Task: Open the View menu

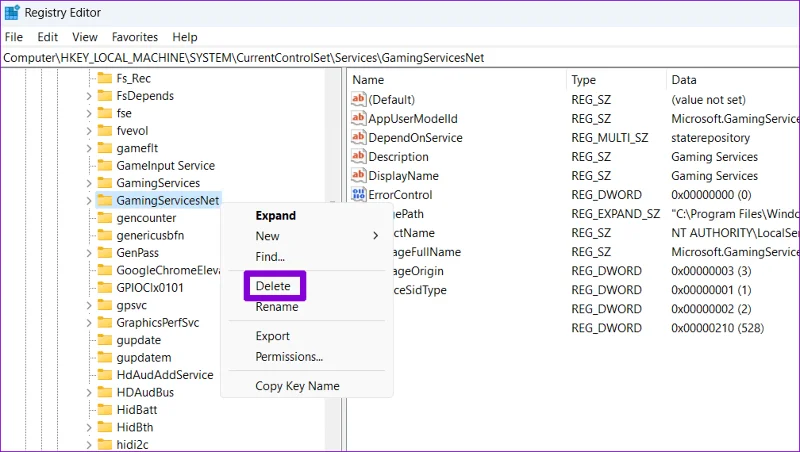Action: [x=85, y=37]
